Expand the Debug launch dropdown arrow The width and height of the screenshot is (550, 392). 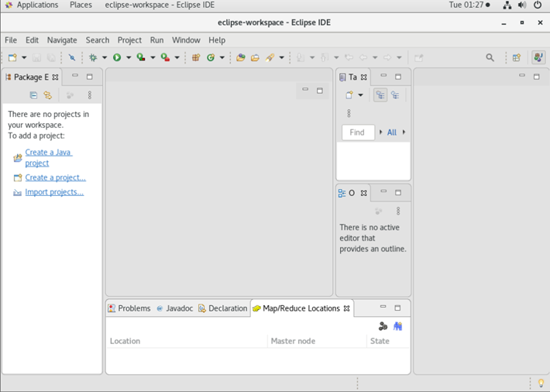click(x=105, y=57)
